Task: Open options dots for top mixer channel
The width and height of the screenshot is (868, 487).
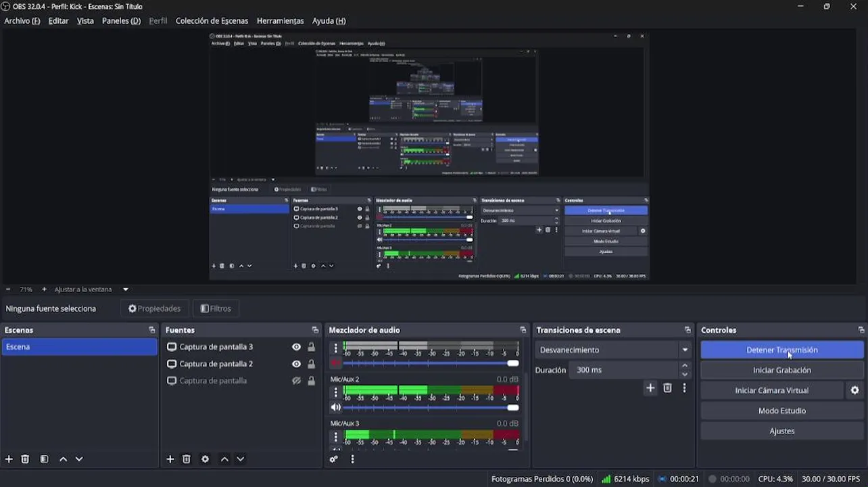Action: [x=335, y=348]
